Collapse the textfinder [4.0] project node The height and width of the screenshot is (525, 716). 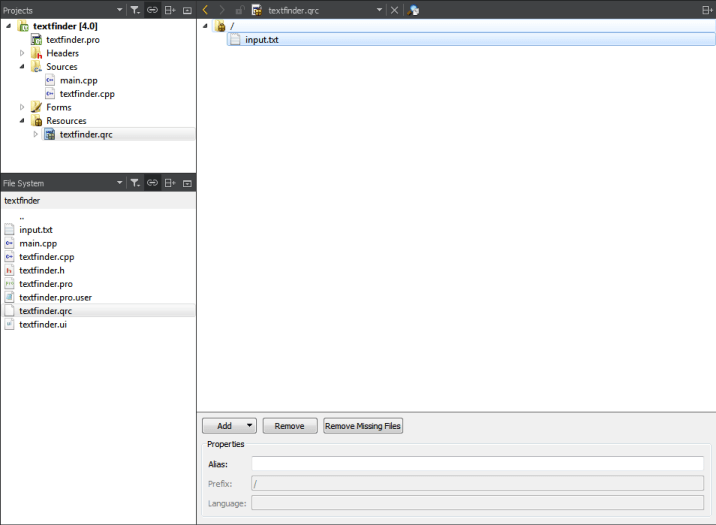click(8, 26)
